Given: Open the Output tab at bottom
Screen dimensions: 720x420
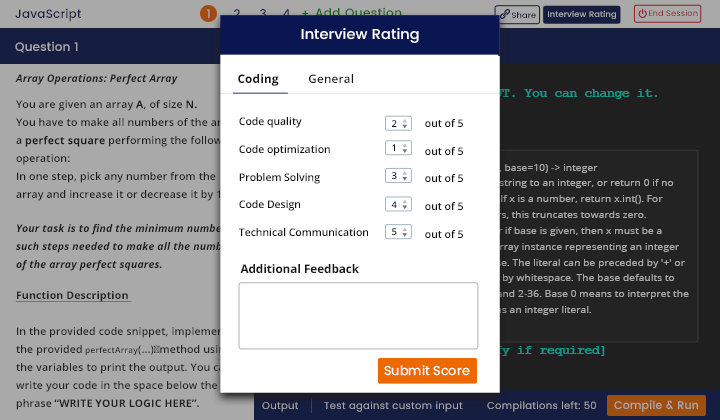Looking at the screenshot, I should point(280,405).
